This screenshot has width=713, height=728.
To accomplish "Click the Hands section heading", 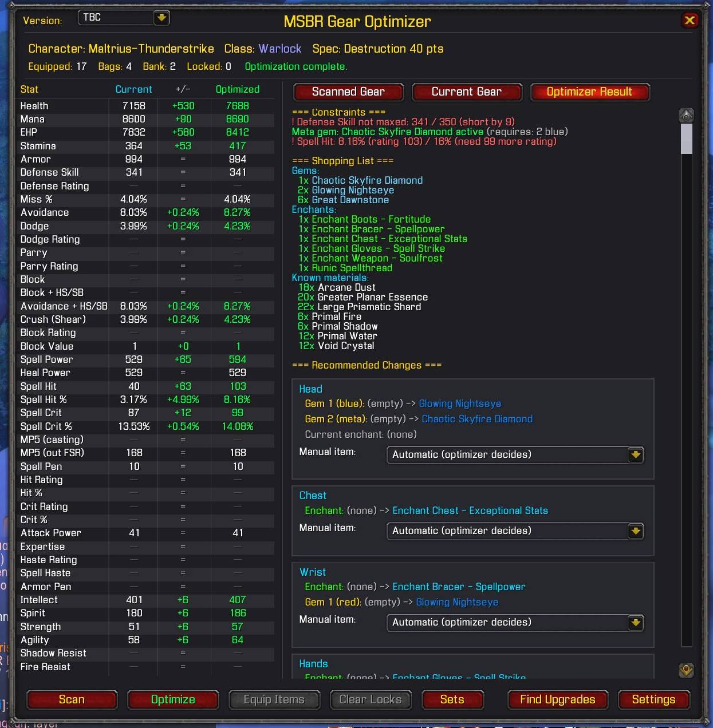I will (313, 664).
